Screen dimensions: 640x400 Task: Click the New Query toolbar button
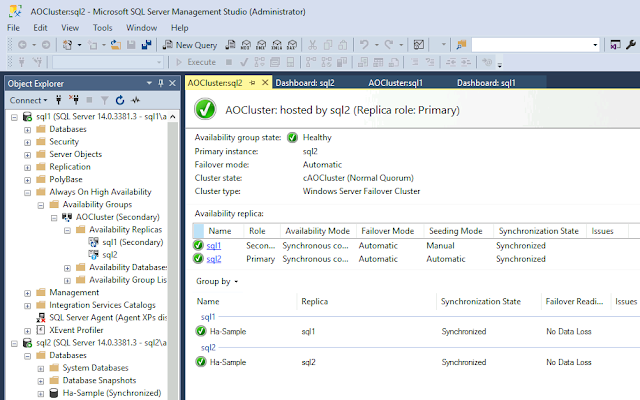[x=190, y=45]
